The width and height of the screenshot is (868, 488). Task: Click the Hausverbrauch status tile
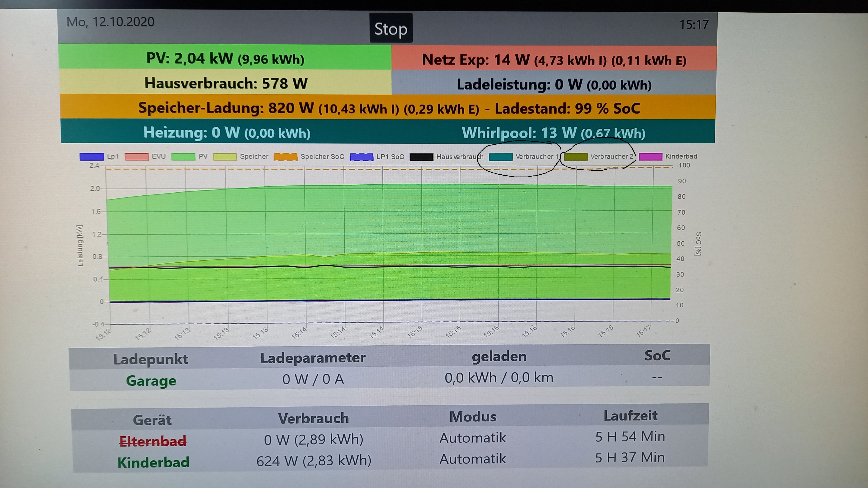(226, 83)
